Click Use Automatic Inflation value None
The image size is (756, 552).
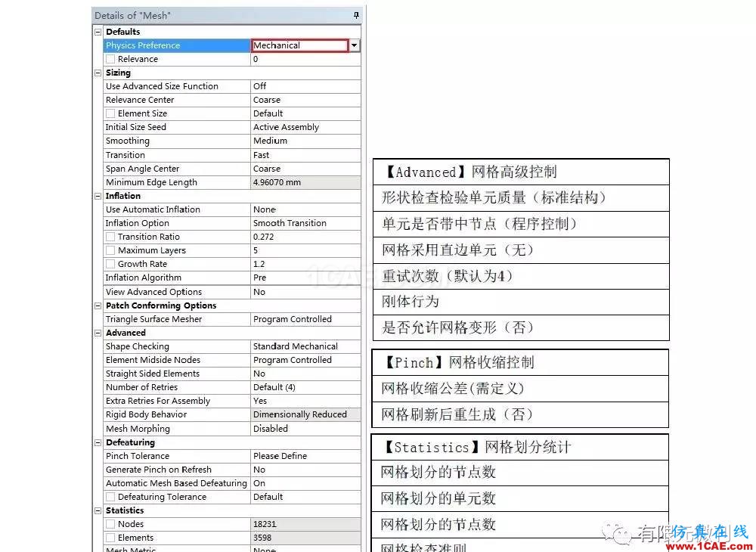pyautogui.click(x=305, y=209)
